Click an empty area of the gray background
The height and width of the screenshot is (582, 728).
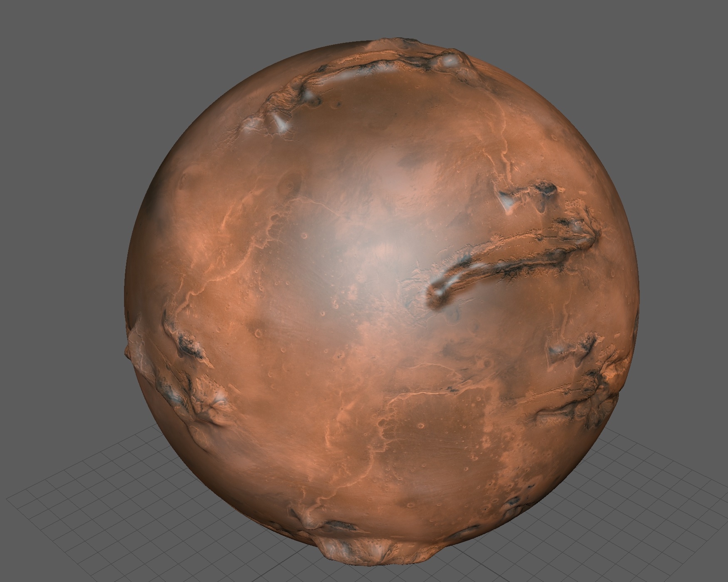(62, 83)
